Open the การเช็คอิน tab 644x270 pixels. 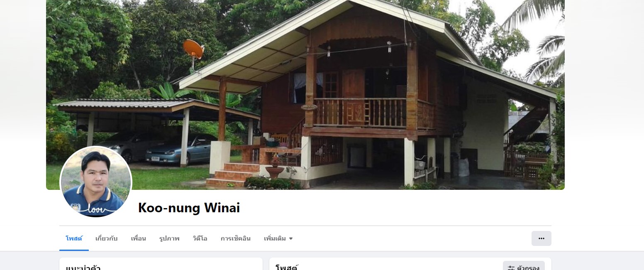[236, 238]
